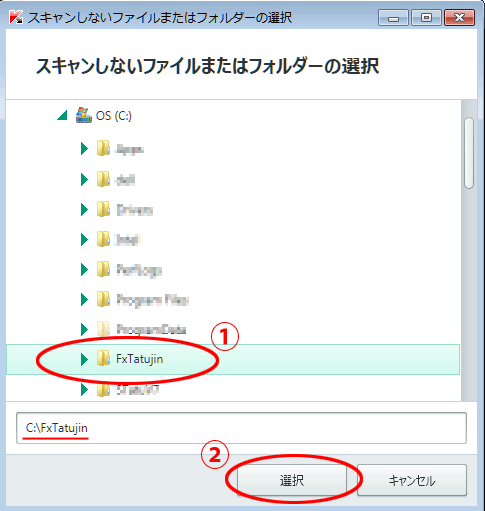Collapse the OS (C:) drive node

point(62,116)
